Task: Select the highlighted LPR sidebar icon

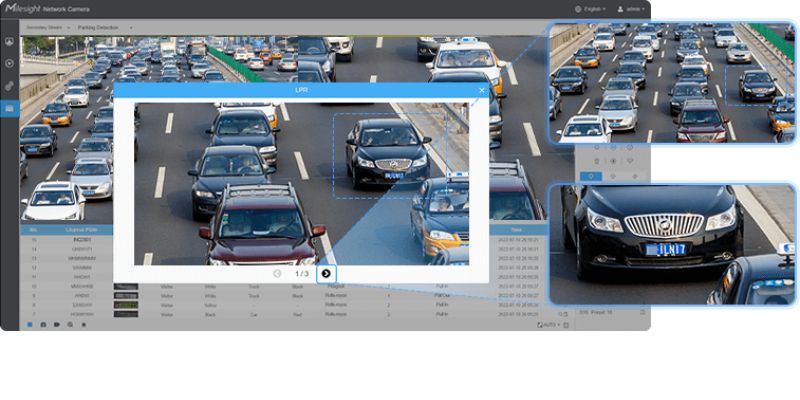Action: pyautogui.click(x=9, y=108)
